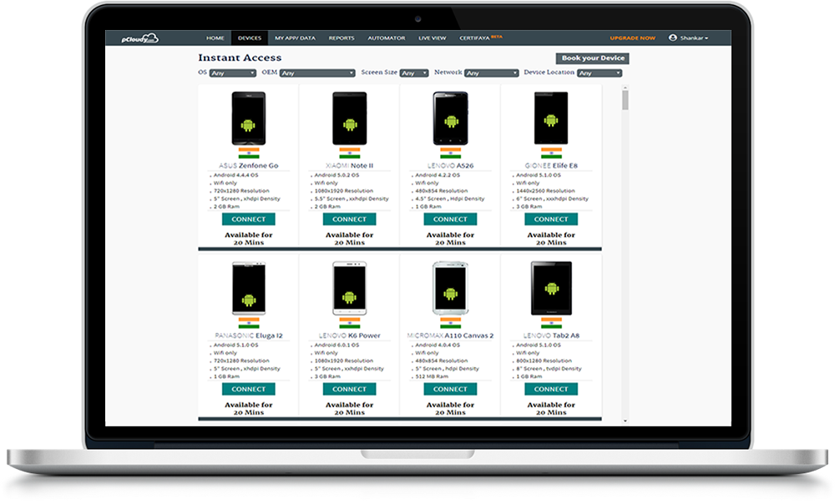The width and height of the screenshot is (835, 504).
Task: Select the PANASONIC Eluga I2 phone image
Action: click(x=249, y=289)
